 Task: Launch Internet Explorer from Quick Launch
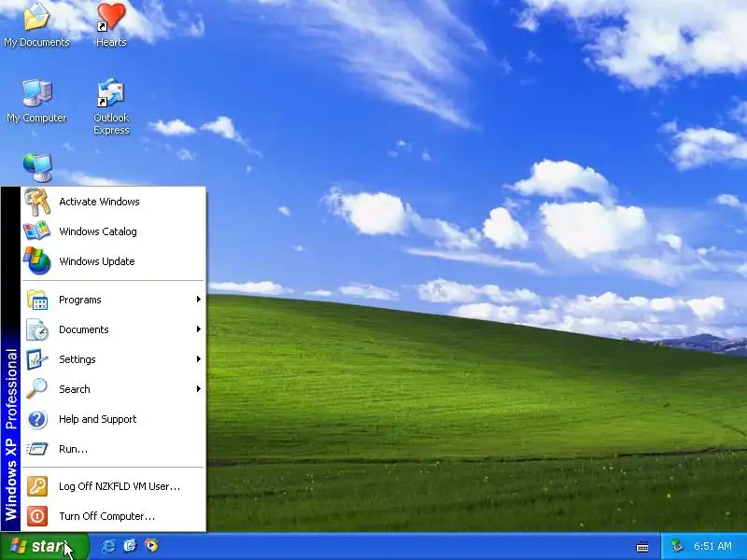[x=108, y=546]
